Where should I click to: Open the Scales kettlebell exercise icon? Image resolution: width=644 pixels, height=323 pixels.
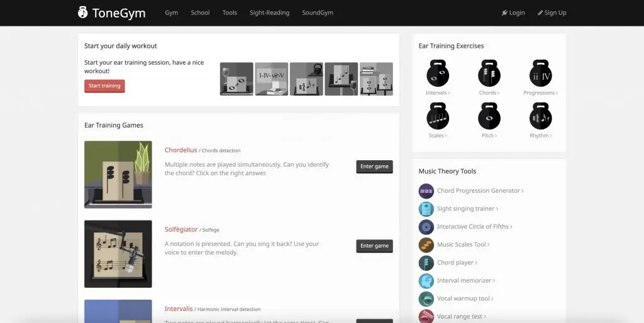pos(438,116)
